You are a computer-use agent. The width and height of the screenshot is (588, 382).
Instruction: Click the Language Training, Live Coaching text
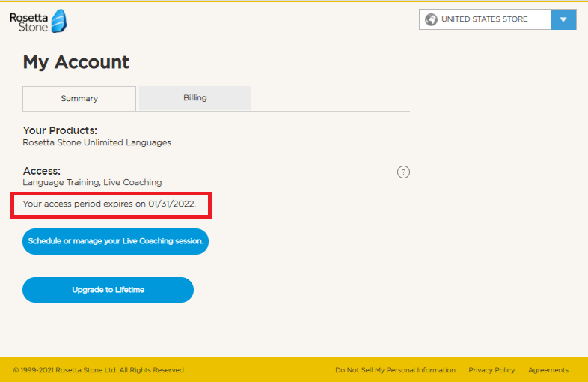[92, 182]
